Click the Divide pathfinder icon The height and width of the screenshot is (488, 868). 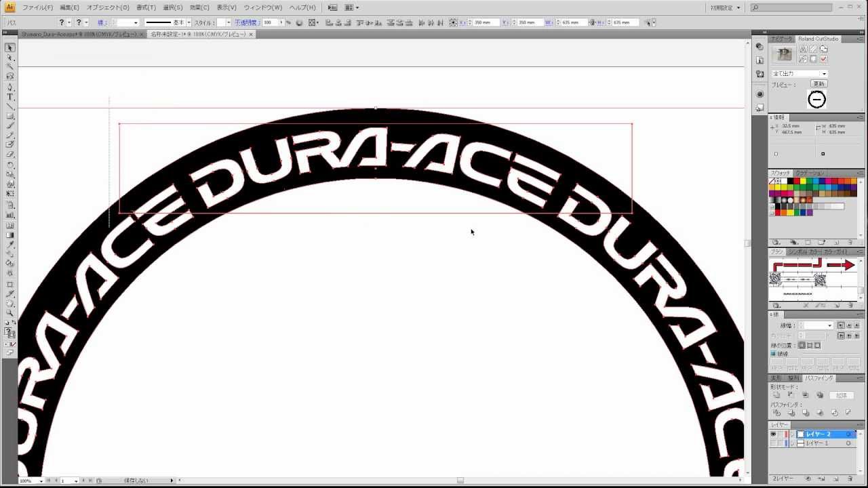pyautogui.click(x=777, y=411)
